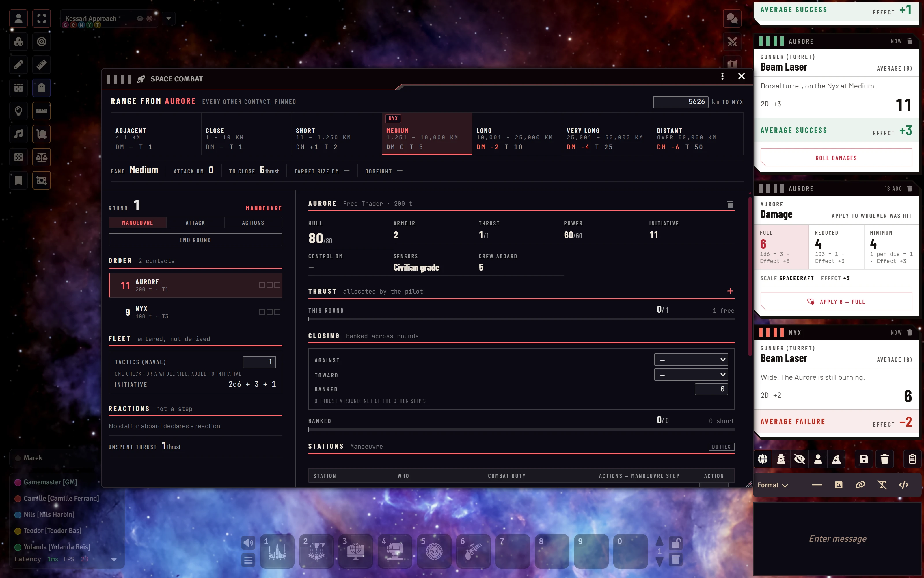Open the Format dropdown in chat editor
The width and height of the screenshot is (924, 578).
pyautogui.click(x=773, y=485)
